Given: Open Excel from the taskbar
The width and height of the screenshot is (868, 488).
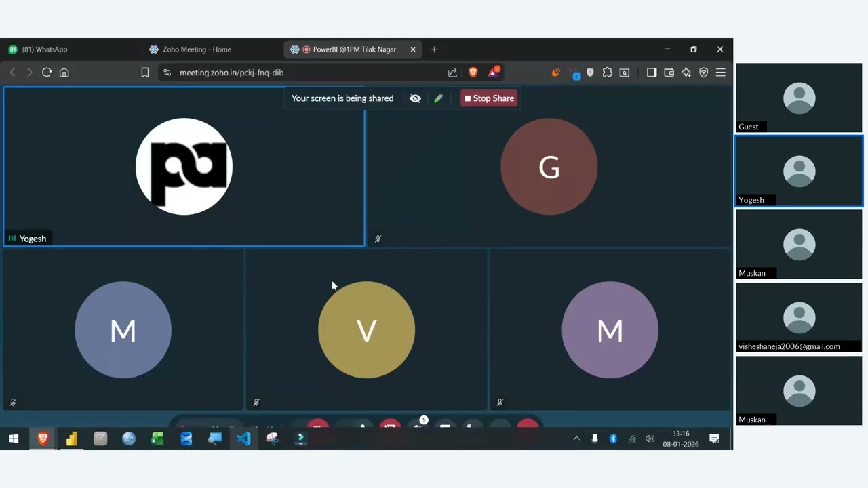Looking at the screenshot, I should click(x=157, y=439).
